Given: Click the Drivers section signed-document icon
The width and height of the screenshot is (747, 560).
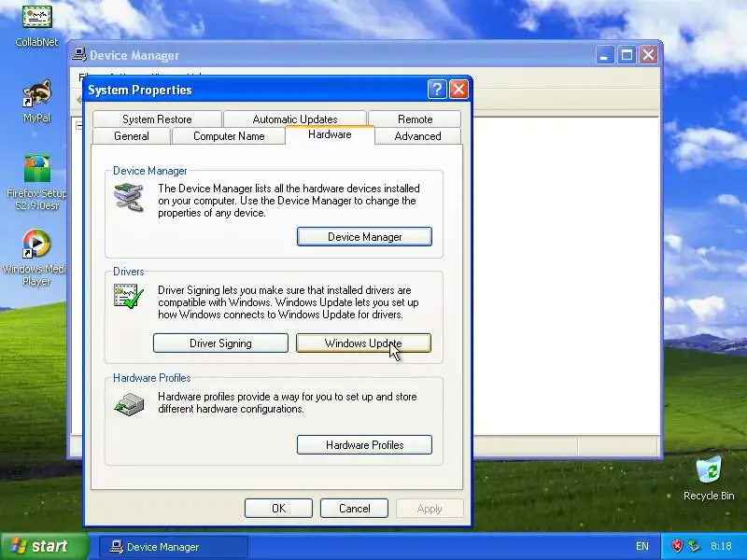Looking at the screenshot, I should (x=129, y=296).
